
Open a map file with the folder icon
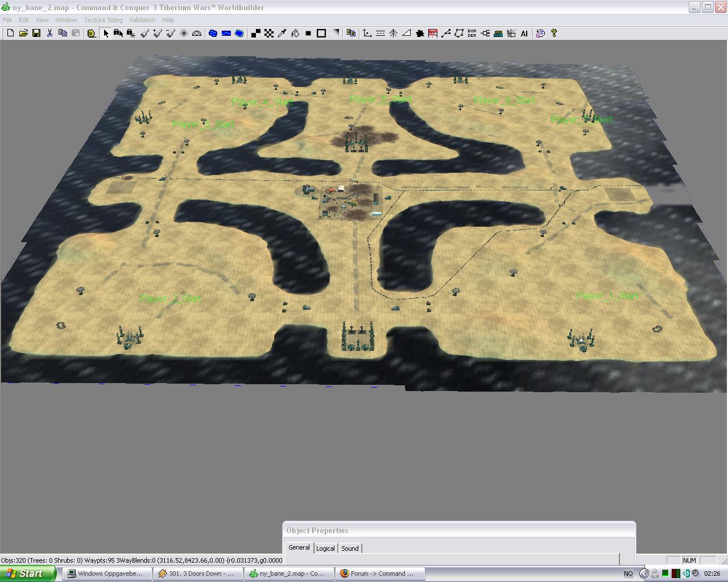click(23, 34)
